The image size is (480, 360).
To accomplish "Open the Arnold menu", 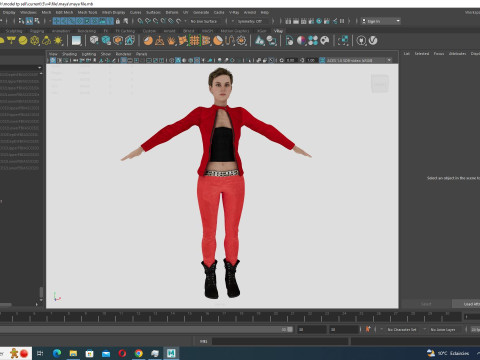I will click(250, 12).
